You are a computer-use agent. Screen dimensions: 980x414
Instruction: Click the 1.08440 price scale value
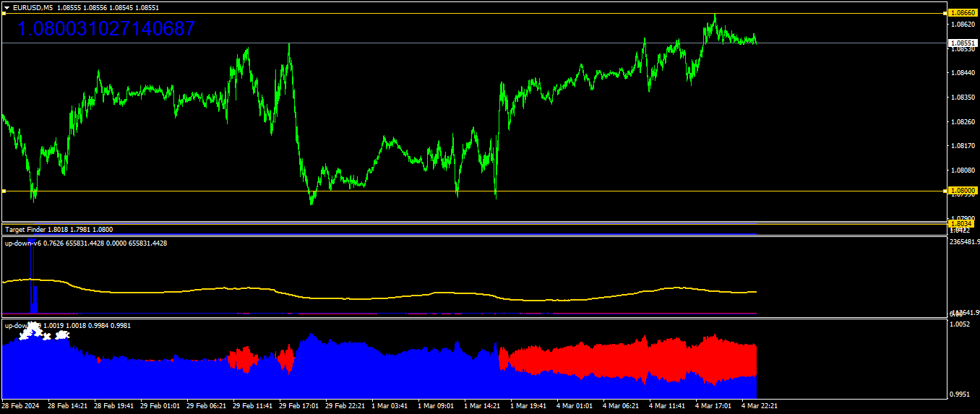coord(964,73)
